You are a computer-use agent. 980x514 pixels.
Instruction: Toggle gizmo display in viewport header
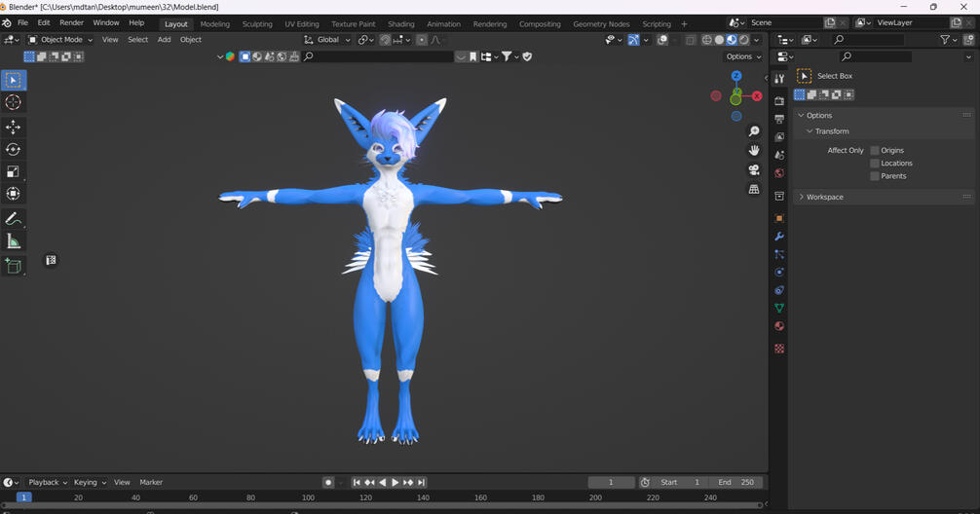click(634, 40)
